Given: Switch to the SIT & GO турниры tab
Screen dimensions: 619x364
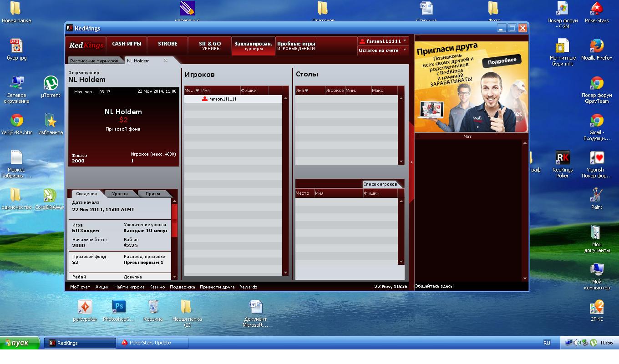Looking at the screenshot, I should point(210,46).
